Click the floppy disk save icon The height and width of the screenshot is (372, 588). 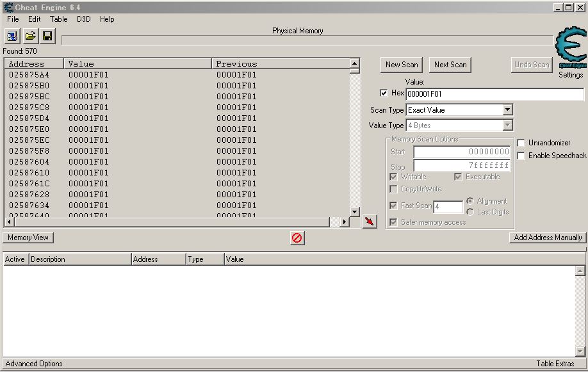[47, 36]
